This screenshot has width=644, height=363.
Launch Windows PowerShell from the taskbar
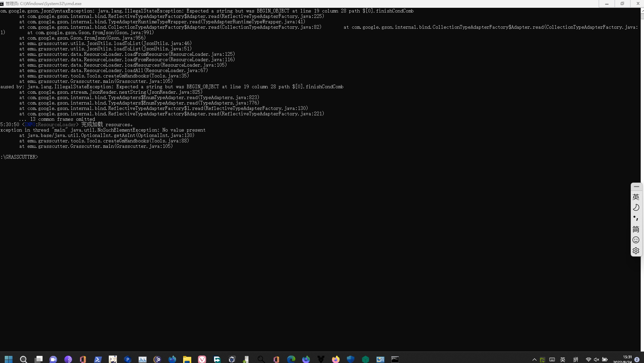97,359
